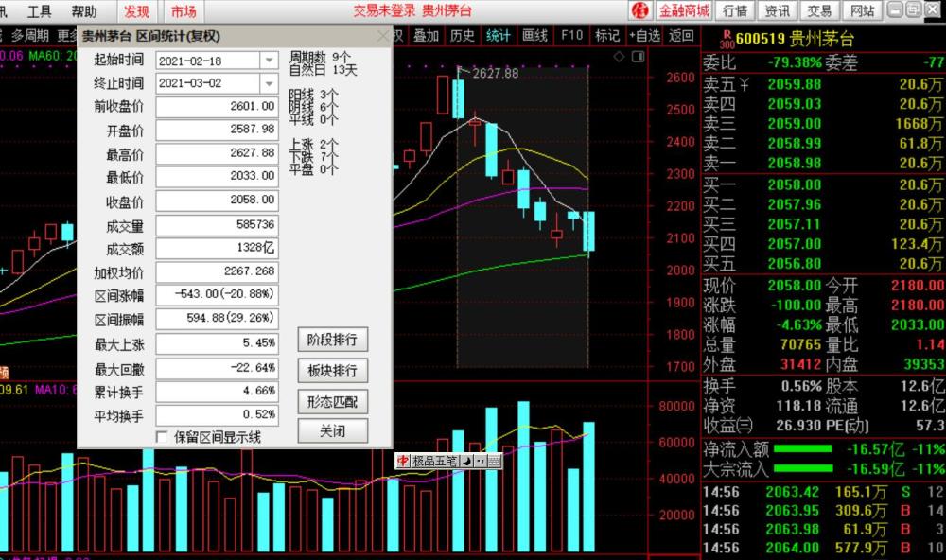Click the 前收盘价 field 2601.00
Image resolution: width=946 pixels, height=560 pixels.
tap(218, 106)
